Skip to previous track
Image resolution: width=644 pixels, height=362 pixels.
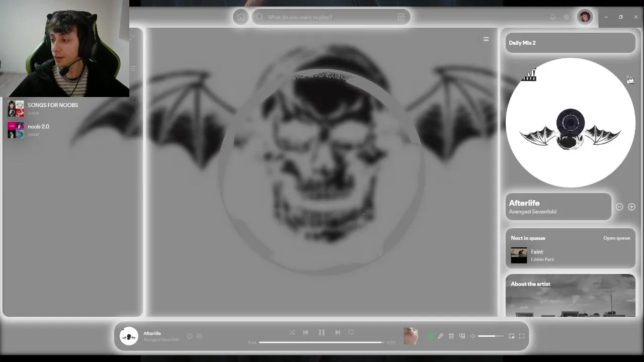(305, 332)
